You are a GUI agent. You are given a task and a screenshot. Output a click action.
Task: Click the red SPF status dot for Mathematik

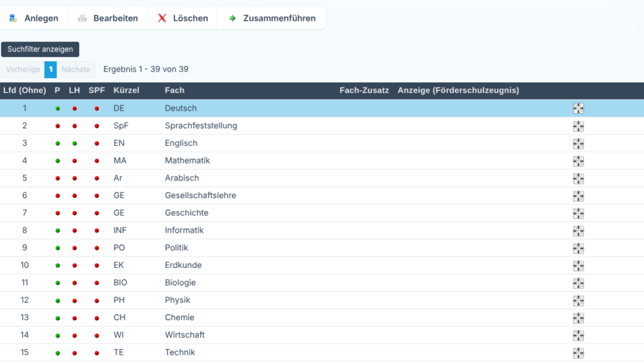click(x=96, y=161)
